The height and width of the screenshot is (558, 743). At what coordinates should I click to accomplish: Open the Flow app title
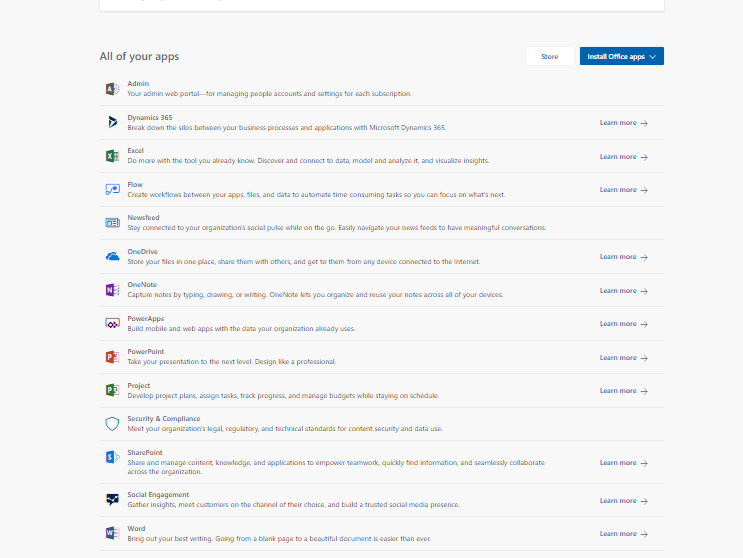pos(135,185)
